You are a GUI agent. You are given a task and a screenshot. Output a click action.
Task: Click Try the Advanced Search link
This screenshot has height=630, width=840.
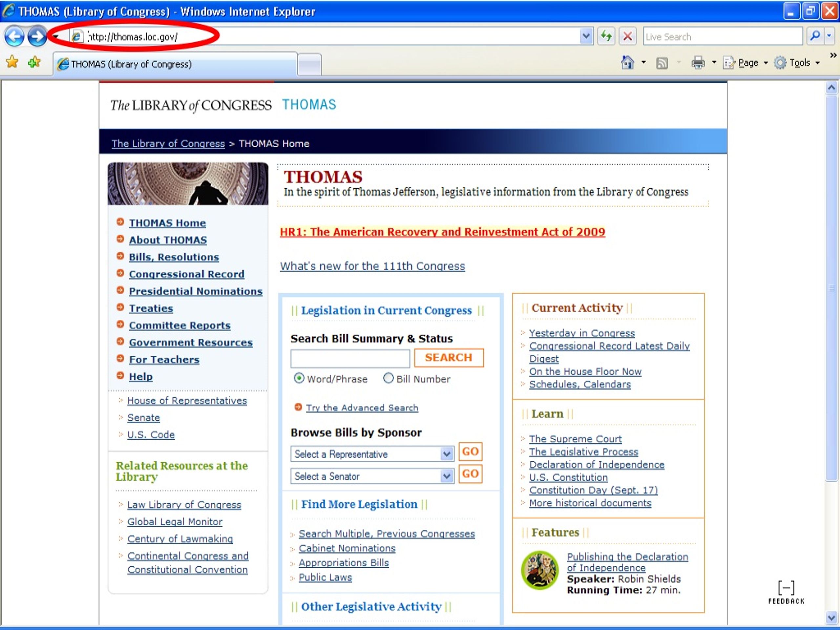tap(362, 408)
